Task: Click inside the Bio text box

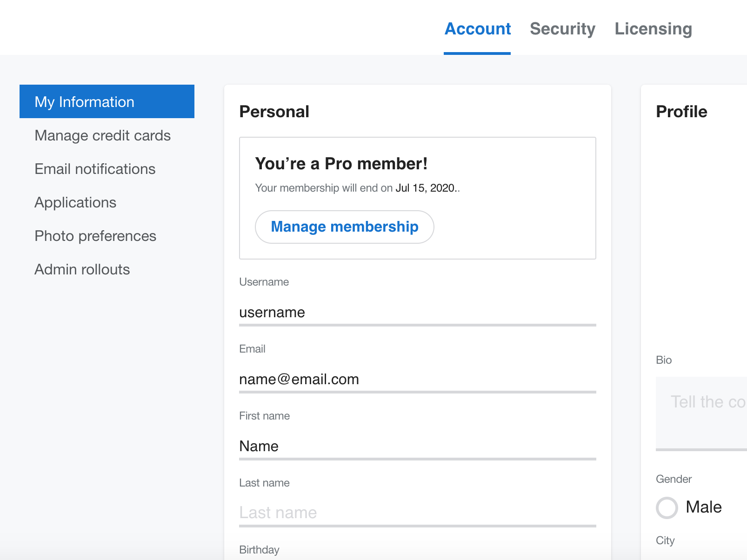Action: coord(702,413)
